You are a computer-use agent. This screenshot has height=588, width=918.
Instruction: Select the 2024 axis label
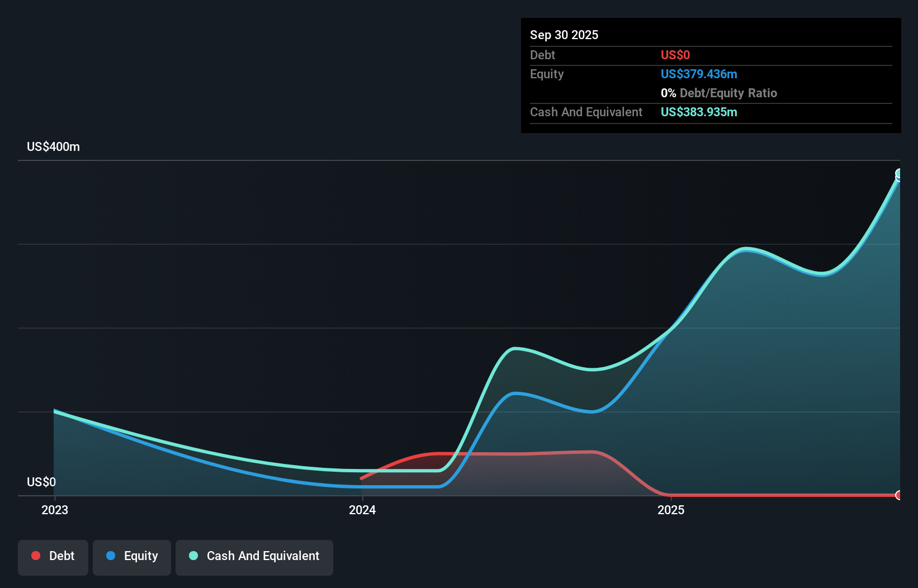362,510
